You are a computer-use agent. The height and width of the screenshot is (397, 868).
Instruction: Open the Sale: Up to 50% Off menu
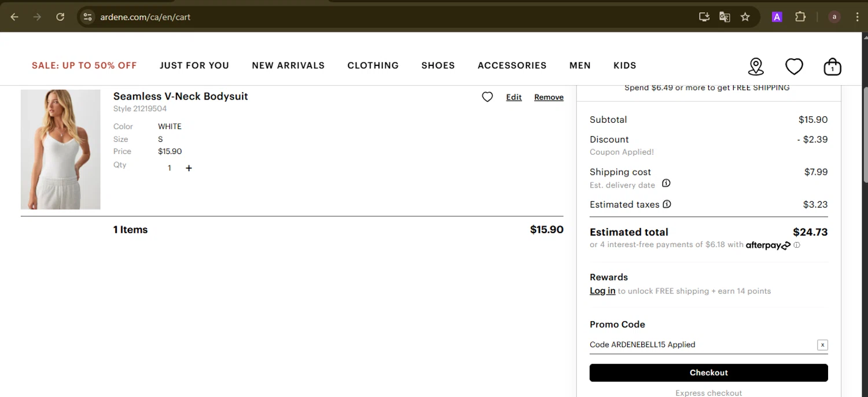point(84,65)
